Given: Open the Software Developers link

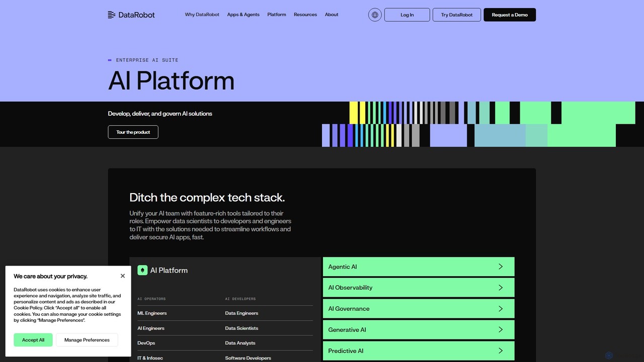Looking at the screenshot, I should click(248, 358).
